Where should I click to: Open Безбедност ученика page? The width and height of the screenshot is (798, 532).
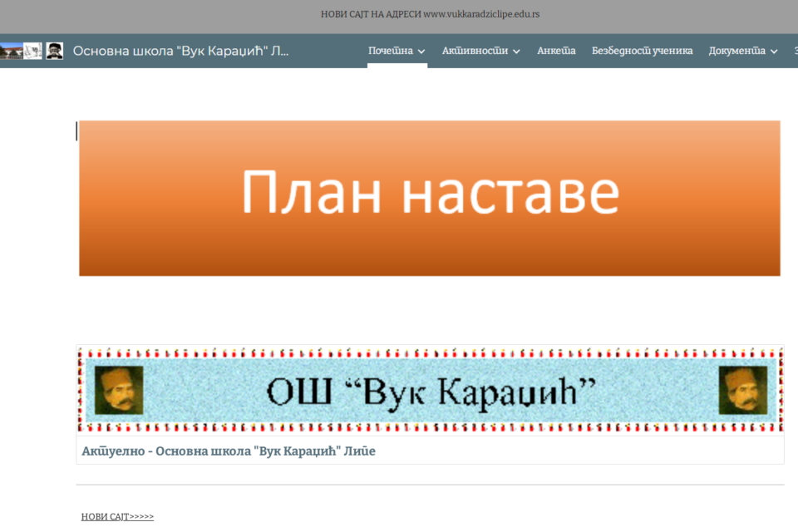click(642, 51)
